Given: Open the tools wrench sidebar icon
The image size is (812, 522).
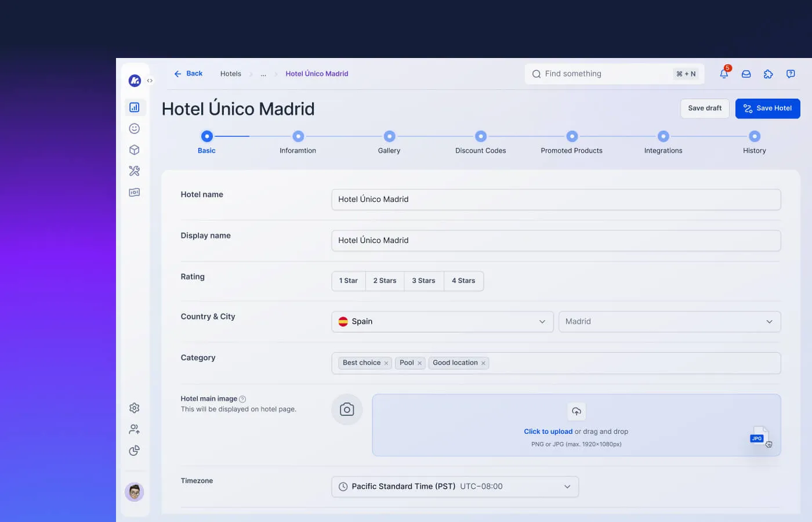Looking at the screenshot, I should 135,171.
